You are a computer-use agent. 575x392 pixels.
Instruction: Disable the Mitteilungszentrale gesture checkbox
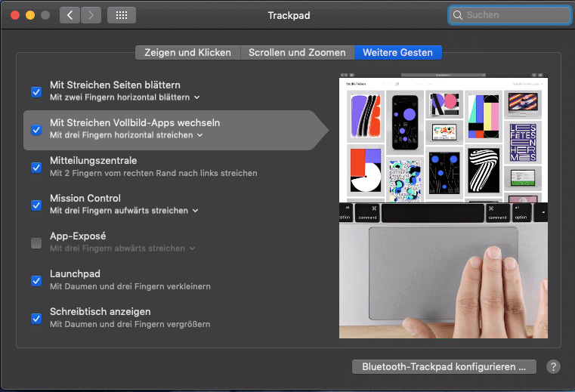coord(36,167)
